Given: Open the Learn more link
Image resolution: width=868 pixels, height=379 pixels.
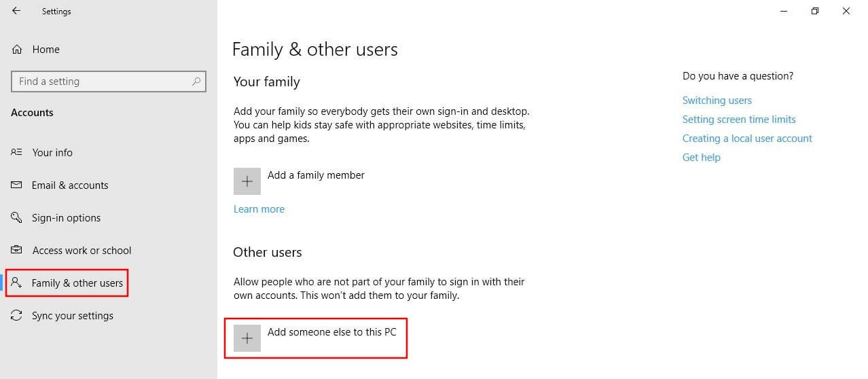Looking at the screenshot, I should click(x=259, y=209).
